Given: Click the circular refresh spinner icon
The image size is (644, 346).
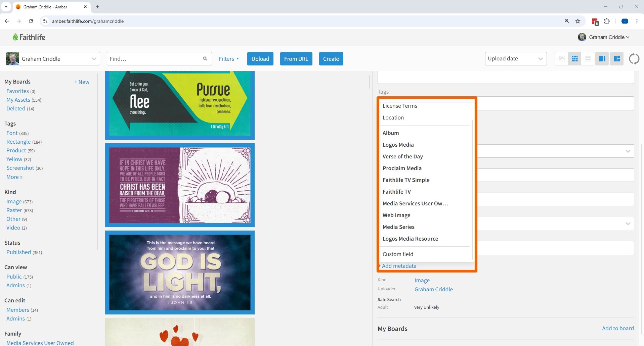Looking at the screenshot, I should (x=634, y=59).
